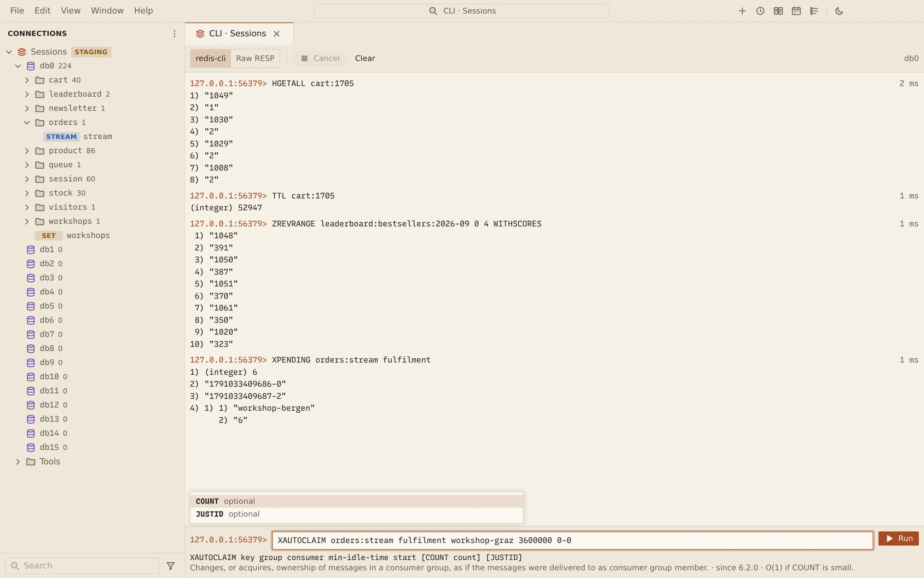Switch to Raw RESP output mode

[255, 58]
